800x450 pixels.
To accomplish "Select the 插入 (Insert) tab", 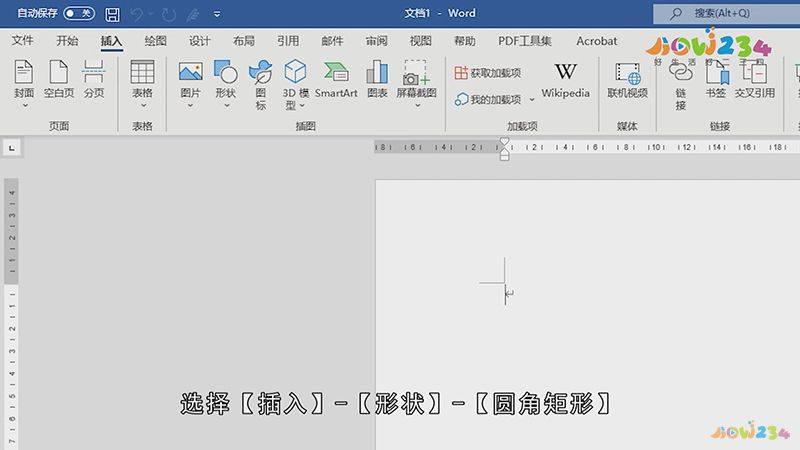I will (x=111, y=41).
